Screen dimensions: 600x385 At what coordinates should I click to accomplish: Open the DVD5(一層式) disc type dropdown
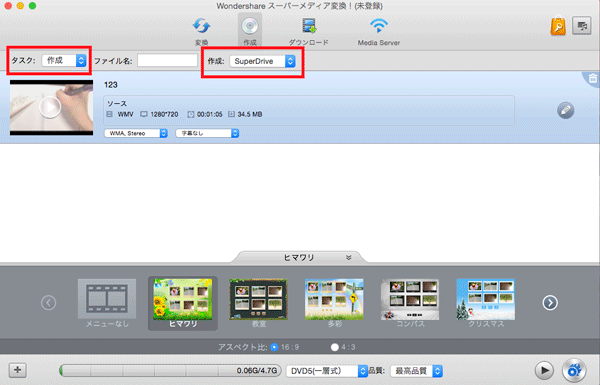327,371
